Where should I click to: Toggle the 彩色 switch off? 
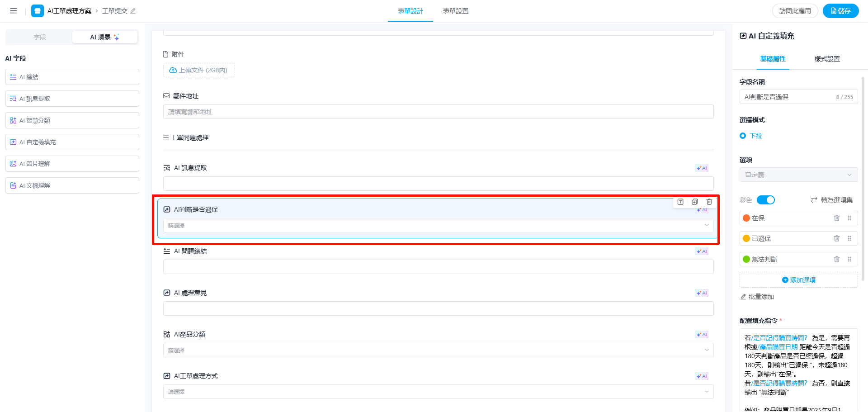click(766, 200)
